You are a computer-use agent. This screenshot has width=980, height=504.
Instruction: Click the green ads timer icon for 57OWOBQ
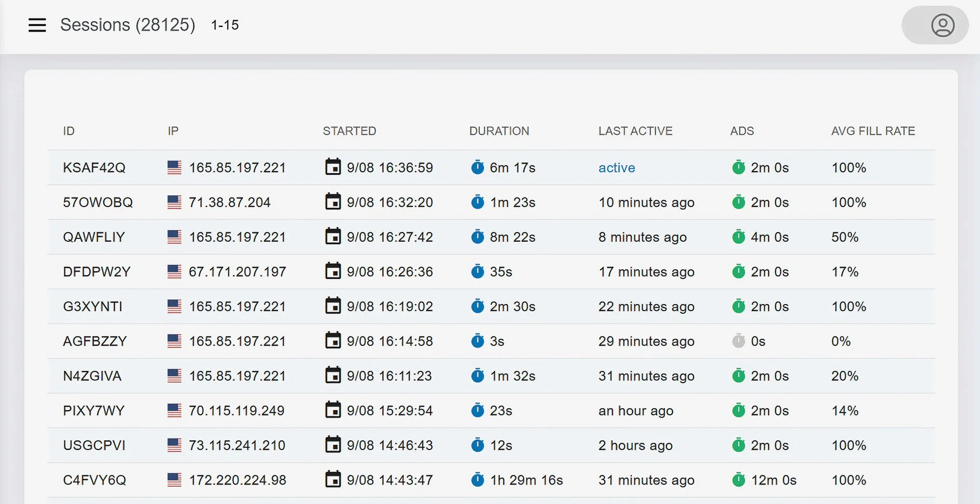pos(739,202)
